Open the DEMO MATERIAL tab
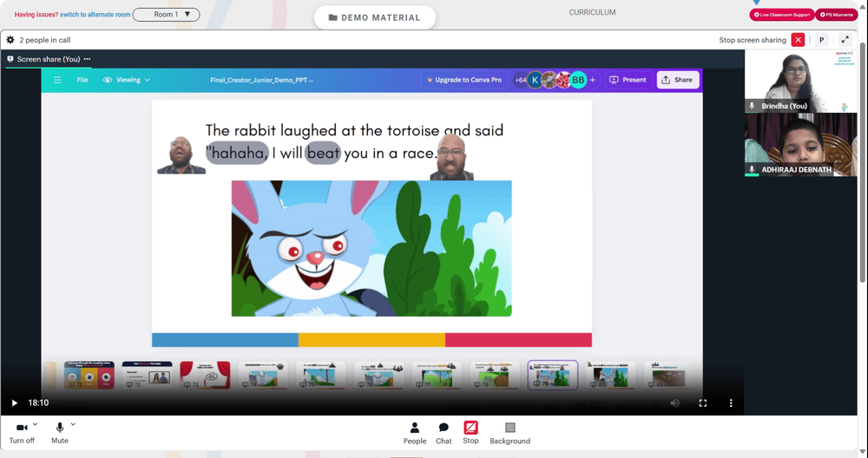 point(375,17)
